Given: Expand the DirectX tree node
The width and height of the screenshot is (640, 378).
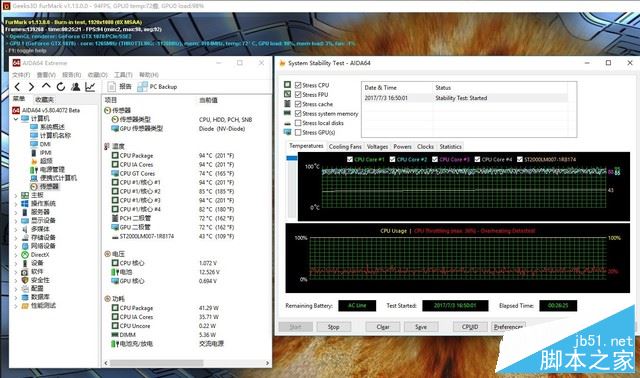Looking at the screenshot, I should tap(16, 255).
